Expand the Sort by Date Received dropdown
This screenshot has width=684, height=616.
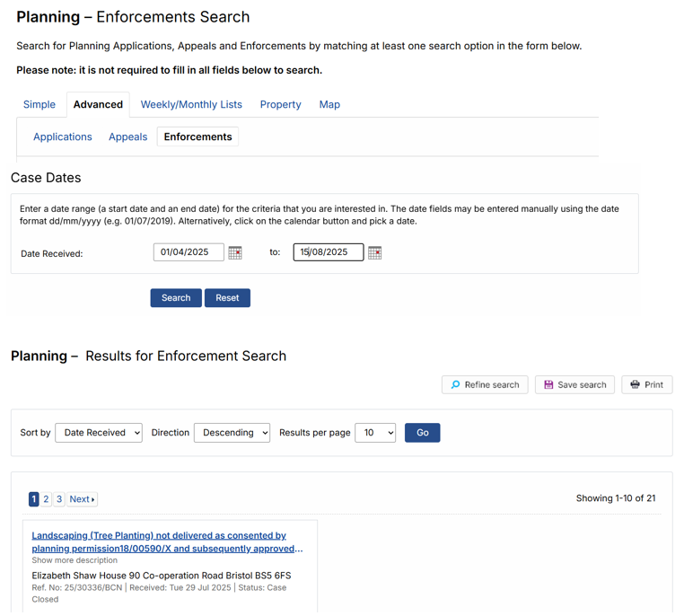point(99,433)
